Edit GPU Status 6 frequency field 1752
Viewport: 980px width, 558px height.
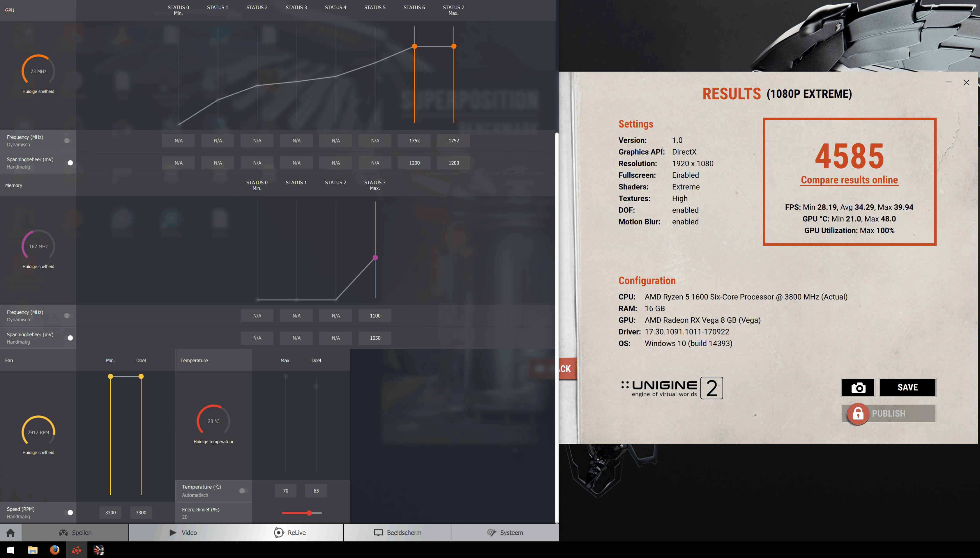tap(414, 141)
